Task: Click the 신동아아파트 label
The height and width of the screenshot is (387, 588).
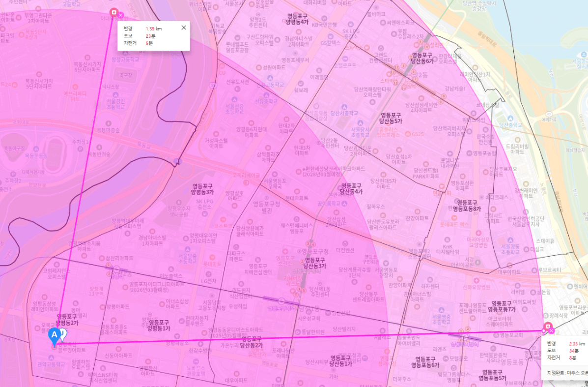Action: coord(118,356)
